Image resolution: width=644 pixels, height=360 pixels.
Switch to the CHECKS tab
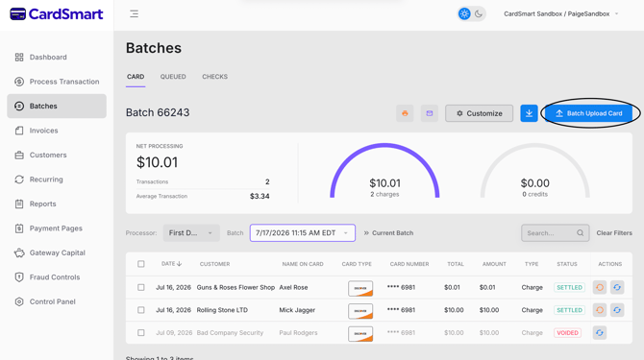pos(214,77)
